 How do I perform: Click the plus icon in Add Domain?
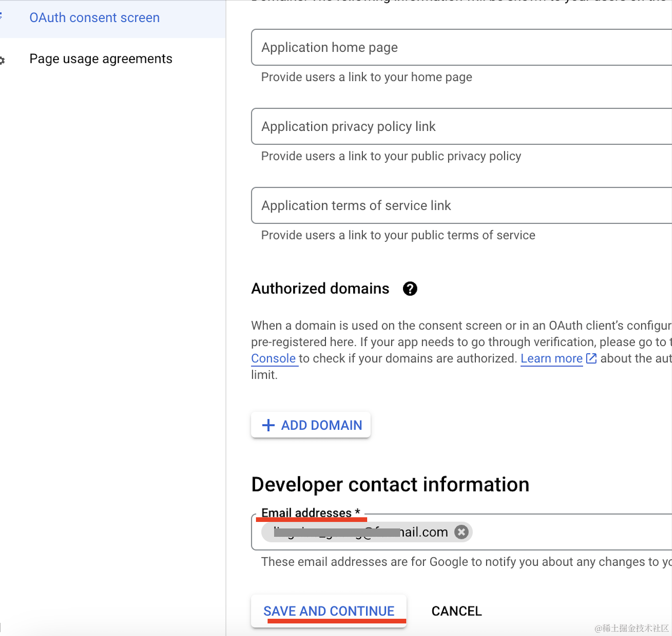(268, 425)
